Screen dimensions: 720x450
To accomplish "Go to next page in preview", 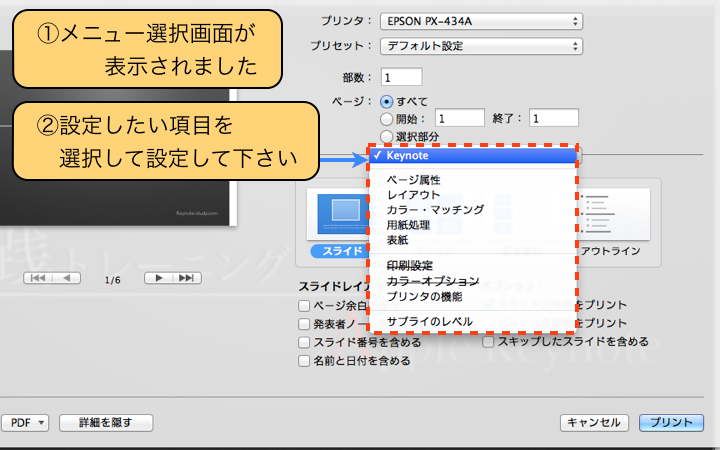I will tap(158, 278).
